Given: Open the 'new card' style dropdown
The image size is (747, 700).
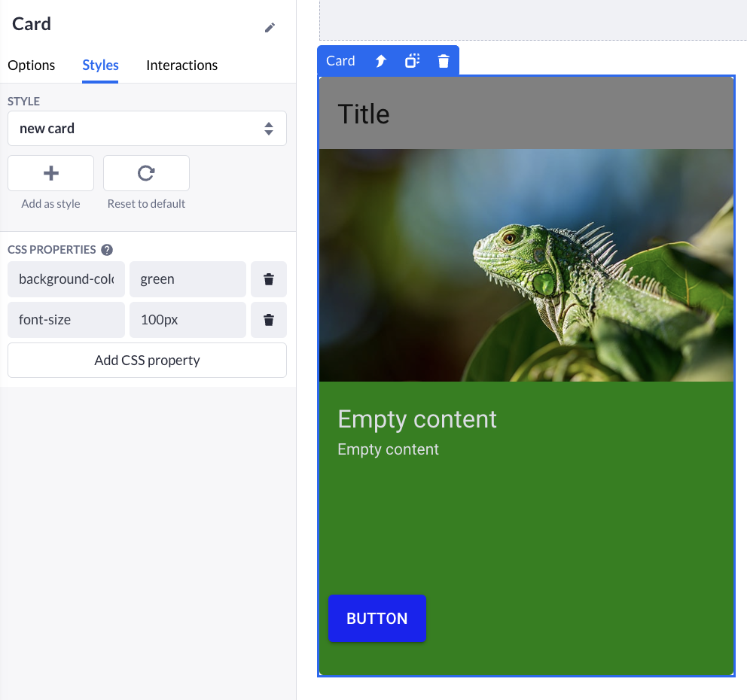Looking at the screenshot, I should click(147, 129).
